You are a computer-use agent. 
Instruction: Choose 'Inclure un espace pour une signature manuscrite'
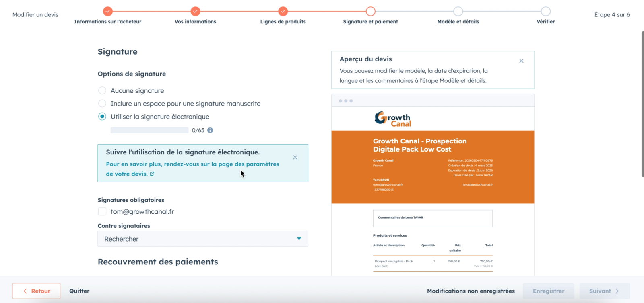click(x=102, y=104)
